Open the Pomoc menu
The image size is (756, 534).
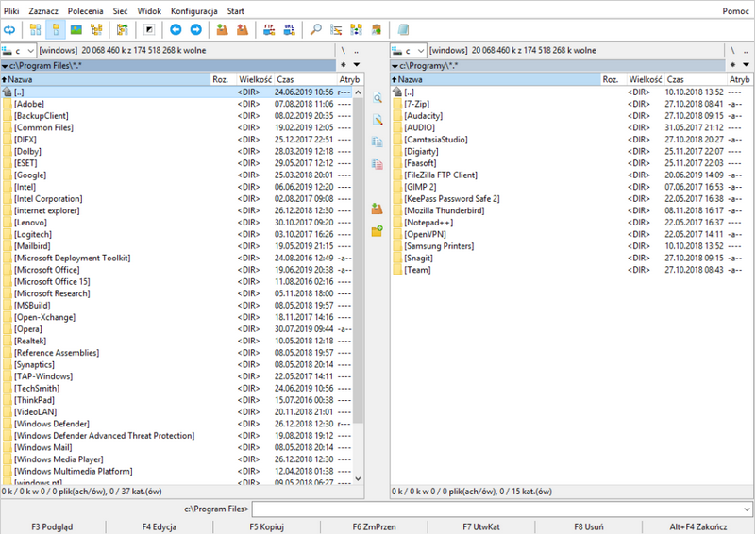click(x=735, y=11)
